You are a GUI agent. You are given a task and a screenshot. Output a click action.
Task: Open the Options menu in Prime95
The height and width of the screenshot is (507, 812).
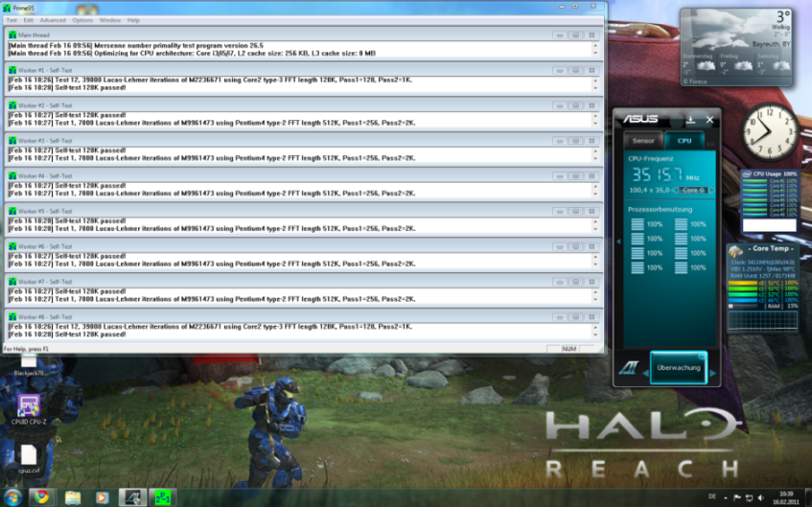[x=82, y=20]
